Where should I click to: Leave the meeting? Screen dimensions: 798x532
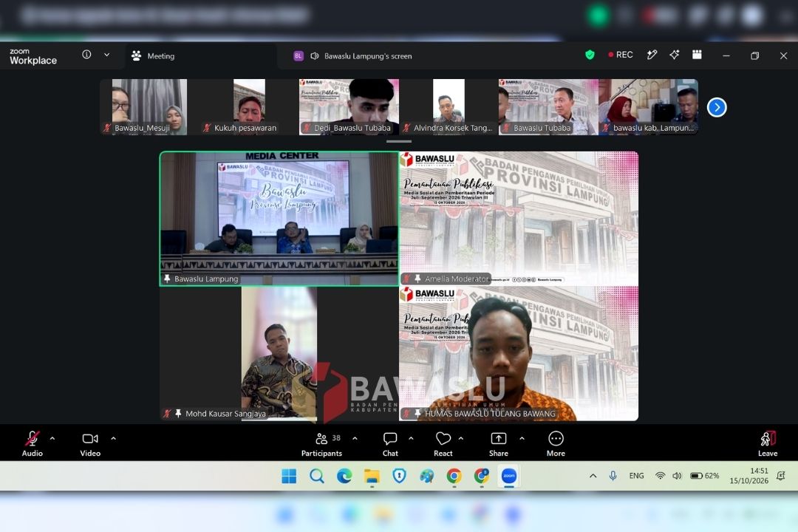click(768, 443)
